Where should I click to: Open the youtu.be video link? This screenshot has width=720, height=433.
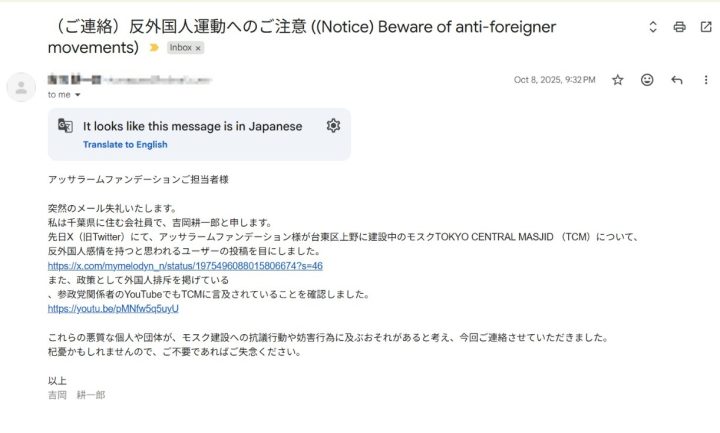click(x=113, y=309)
